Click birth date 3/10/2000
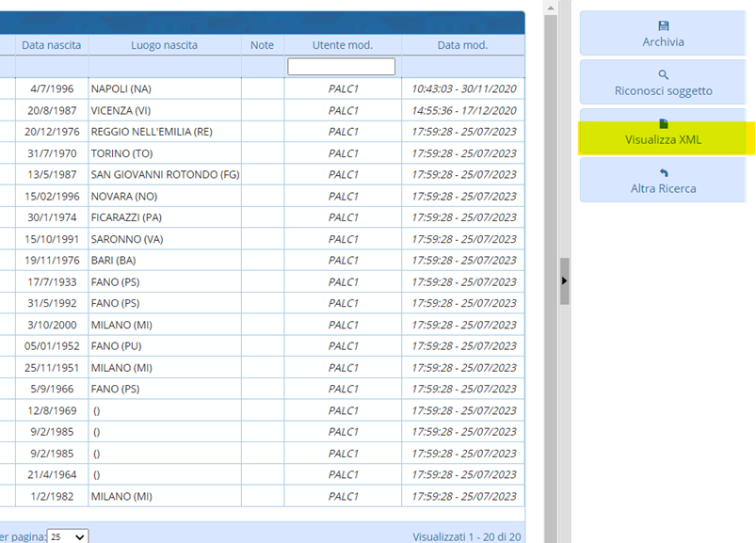Image resolution: width=756 pixels, height=543 pixels. coord(52,325)
